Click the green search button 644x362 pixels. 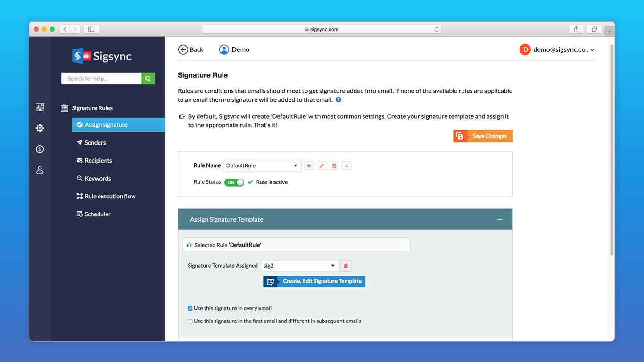[148, 78]
